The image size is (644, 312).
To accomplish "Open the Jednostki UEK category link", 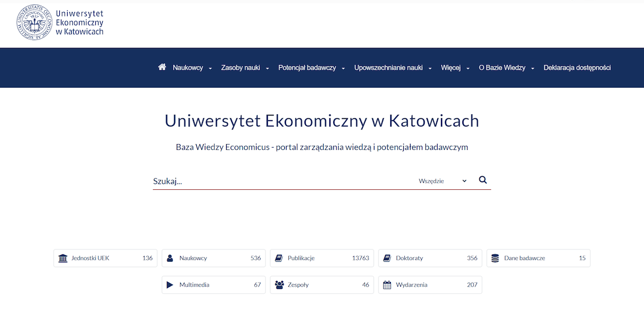I will pyautogui.click(x=105, y=258).
